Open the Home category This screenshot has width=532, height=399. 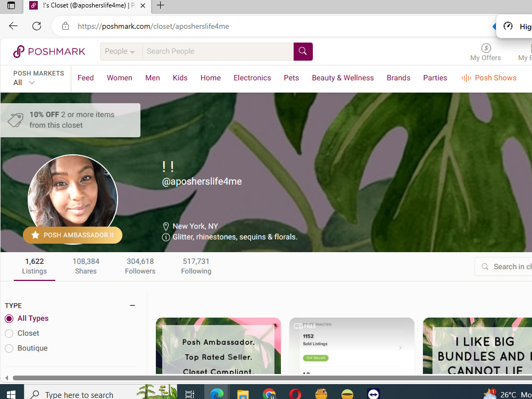click(210, 78)
